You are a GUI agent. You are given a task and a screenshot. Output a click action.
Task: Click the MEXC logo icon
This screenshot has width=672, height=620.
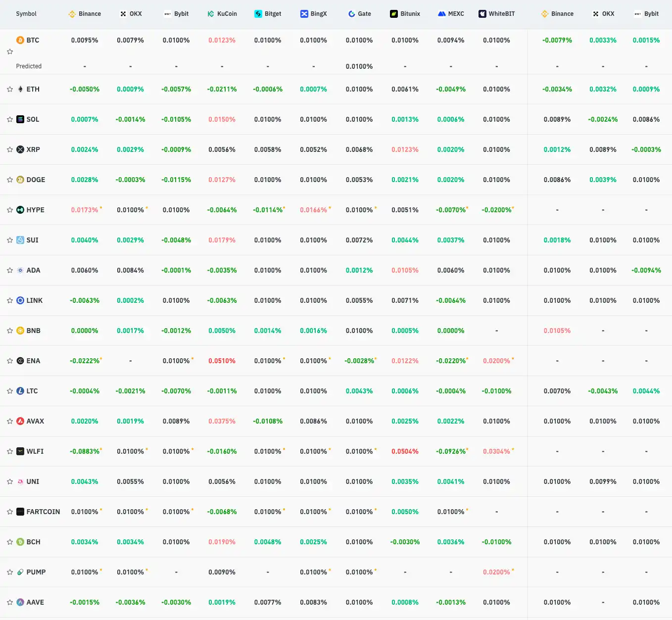(442, 14)
